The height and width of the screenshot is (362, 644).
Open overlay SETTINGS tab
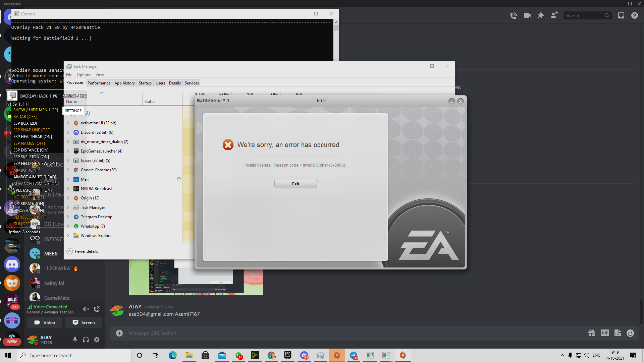tap(73, 111)
